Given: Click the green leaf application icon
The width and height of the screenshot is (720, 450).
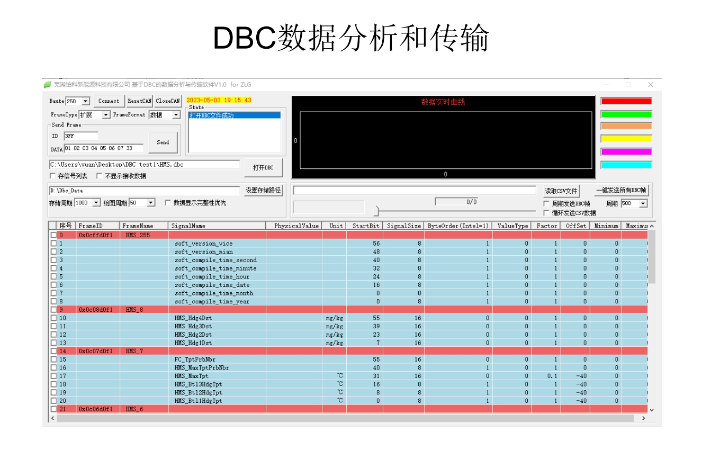Looking at the screenshot, I should coord(47,85).
